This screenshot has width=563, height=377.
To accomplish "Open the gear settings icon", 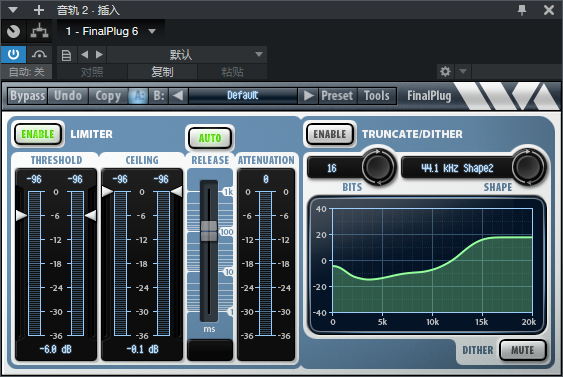I will [445, 71].
